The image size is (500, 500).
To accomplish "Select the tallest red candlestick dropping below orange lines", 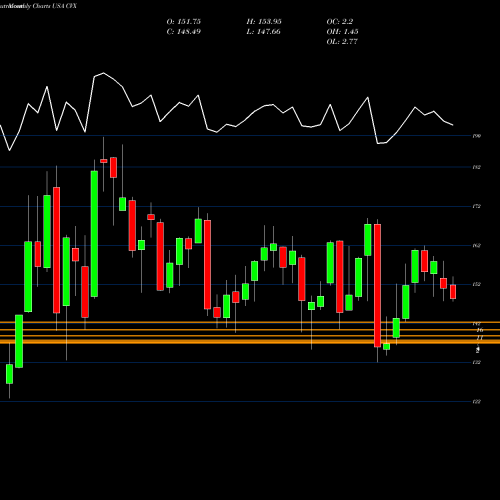I will click(377, 286).
